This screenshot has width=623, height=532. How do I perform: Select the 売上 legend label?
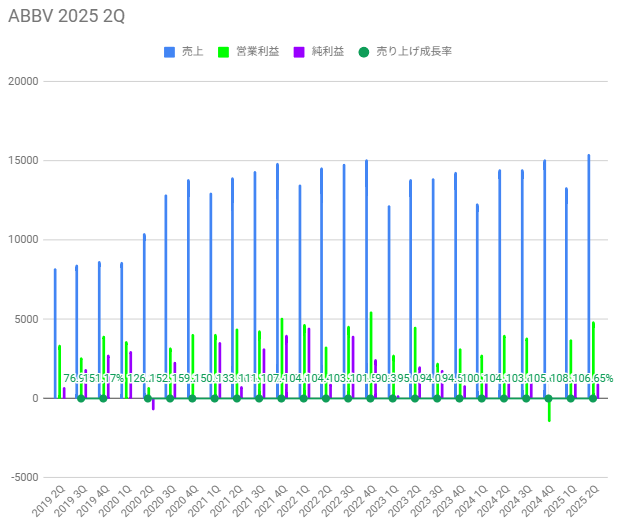click(193, 52)
